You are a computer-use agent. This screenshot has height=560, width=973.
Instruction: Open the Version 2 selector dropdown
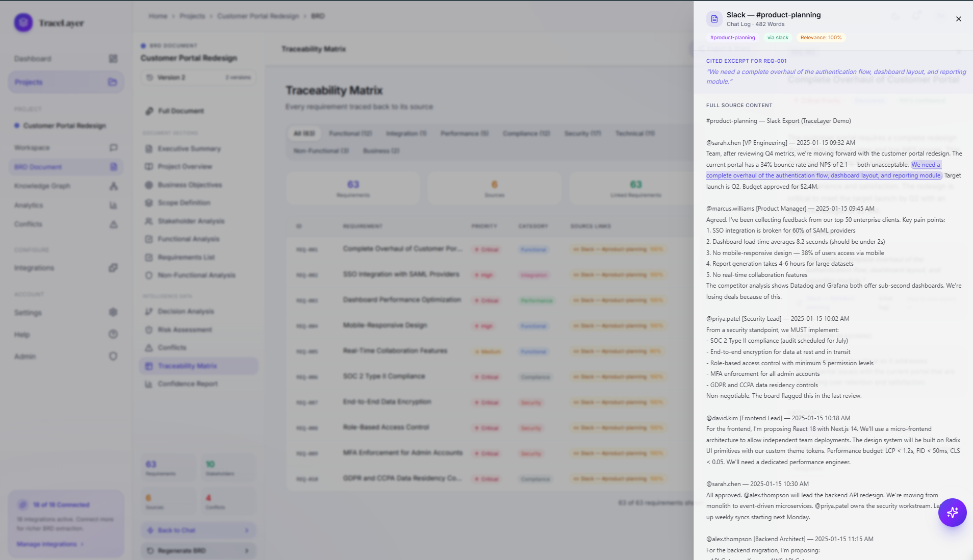(x=198, y=78)
